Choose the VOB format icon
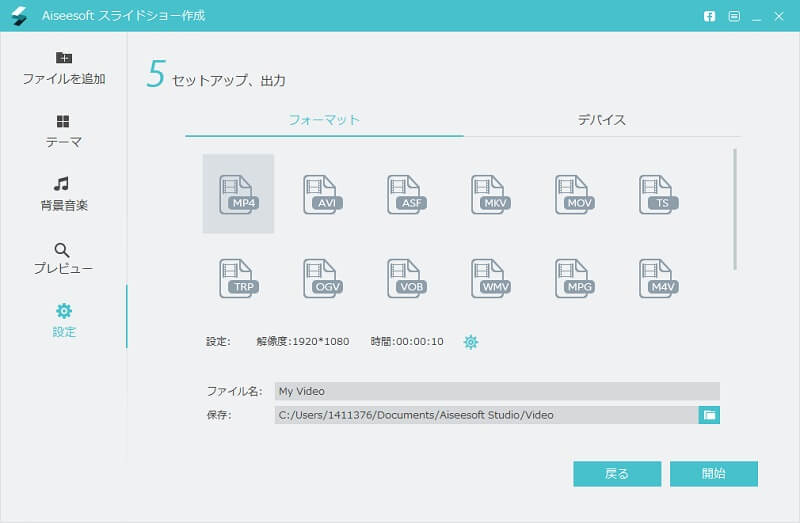 tap(407, 278)
